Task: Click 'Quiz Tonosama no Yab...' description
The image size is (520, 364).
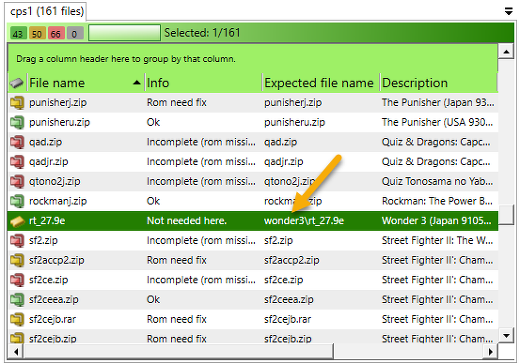Action: pyautogui.click(x=437, y=181)
